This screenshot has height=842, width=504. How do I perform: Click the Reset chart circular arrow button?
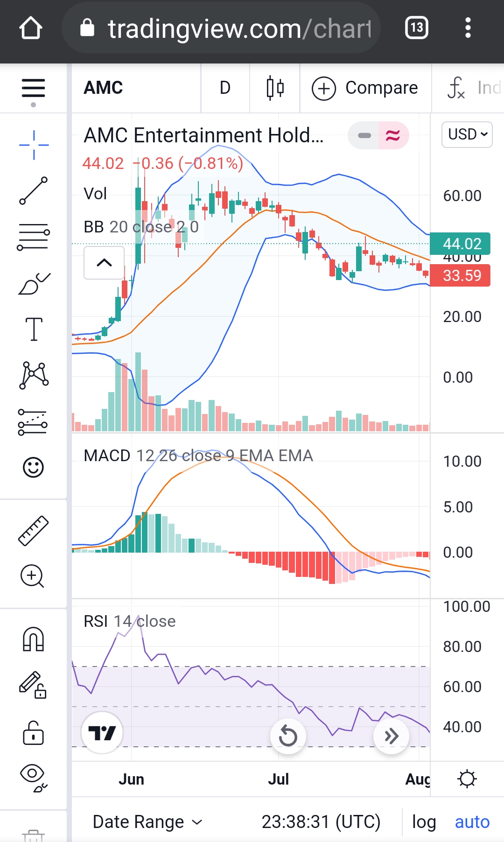coord(288,737)
